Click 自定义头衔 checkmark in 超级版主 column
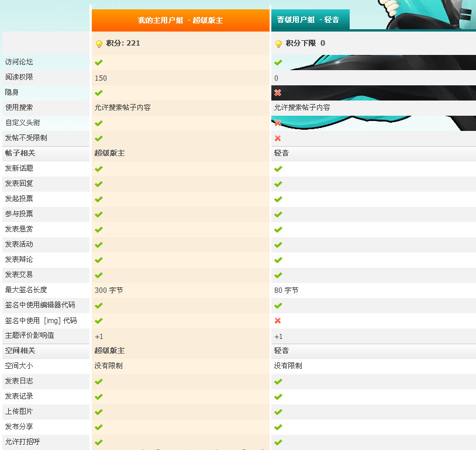Viewport: 476px width, 450px height. point(99,123)
